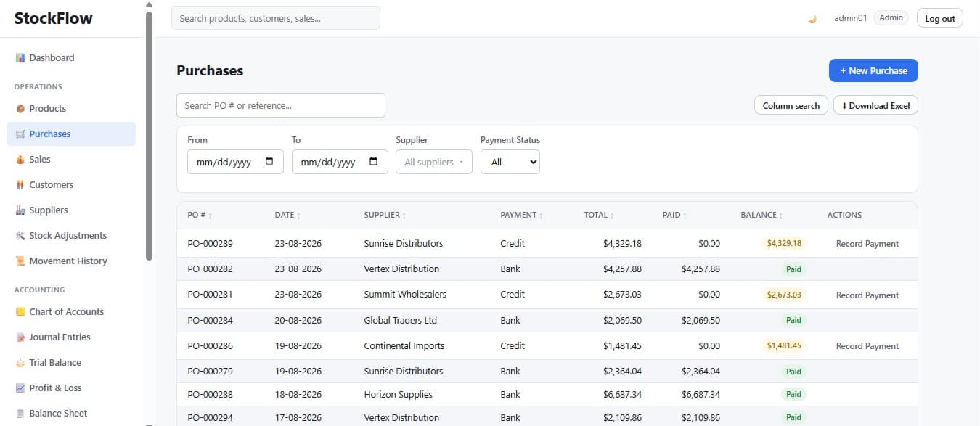Record Payment for PO-000286
Image resolution: width=980 pixels, height=426 pixels.
(x=867, y=346)
